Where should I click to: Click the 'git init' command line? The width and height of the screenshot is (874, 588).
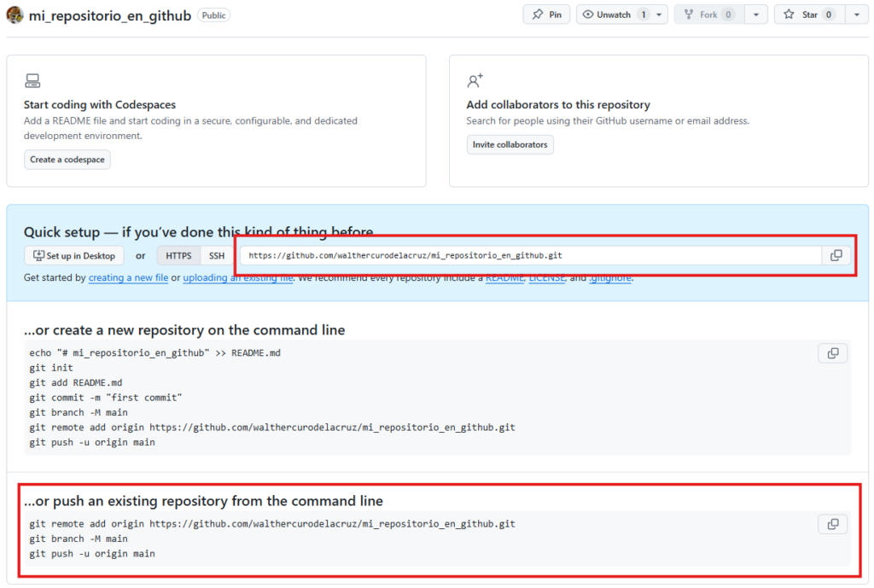(x=51, y=368)
